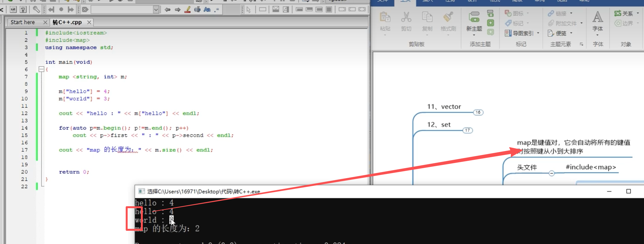Select the pointer cursor tool in Code::Blocks toolbar
The width and height of the screenshot is (644, 244).
point(249,9)
